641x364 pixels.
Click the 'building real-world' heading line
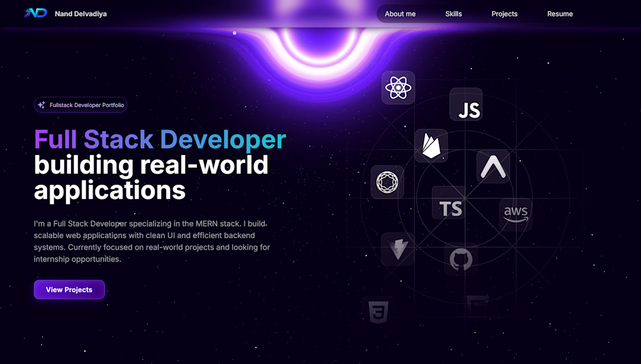point(151,165)
